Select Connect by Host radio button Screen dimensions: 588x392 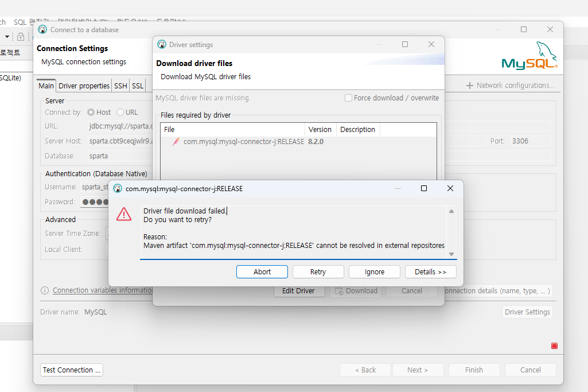tap(91, 112)
